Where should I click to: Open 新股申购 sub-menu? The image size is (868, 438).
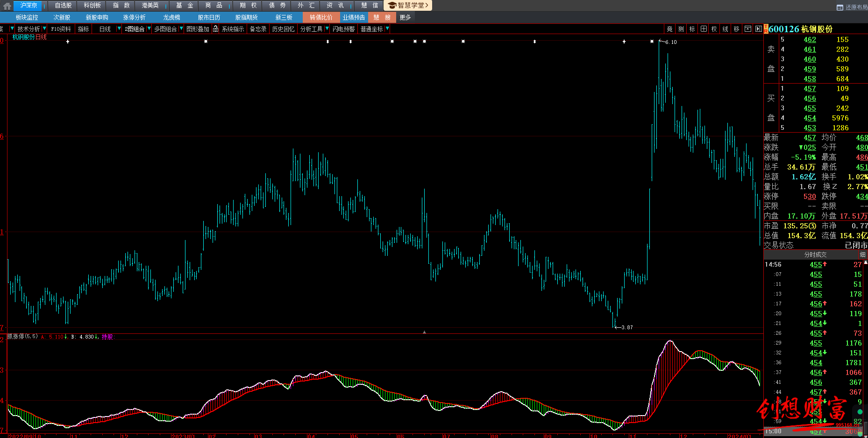[97, 17]
